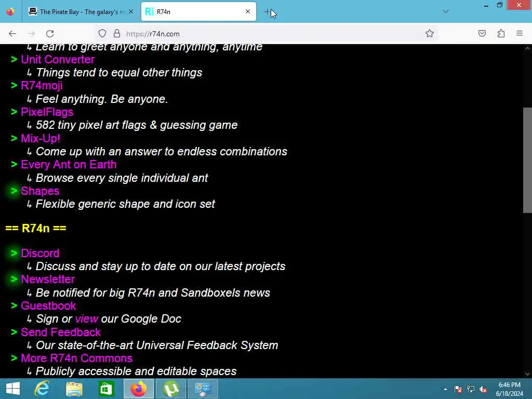Open the Firefox hamburger application menu

coord(520,34)
